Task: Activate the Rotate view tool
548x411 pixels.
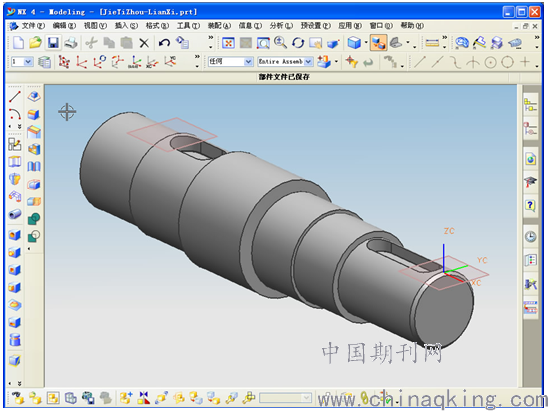Action: click(298, 43)
